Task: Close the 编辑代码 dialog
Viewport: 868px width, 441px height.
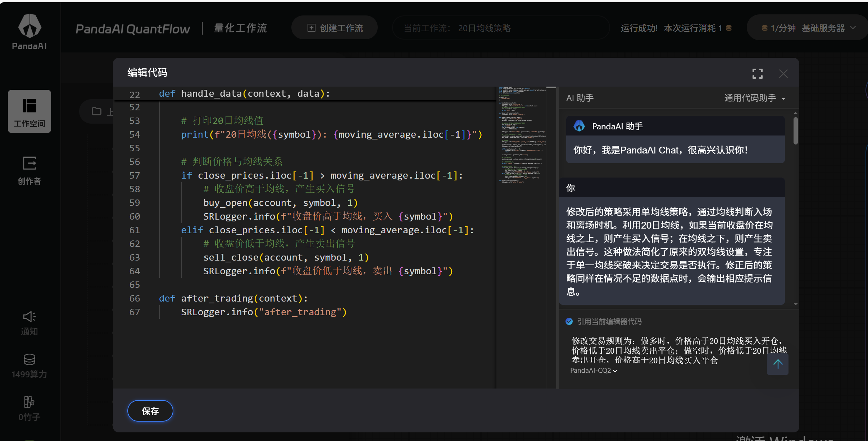Action: click(x=783, y=74)
